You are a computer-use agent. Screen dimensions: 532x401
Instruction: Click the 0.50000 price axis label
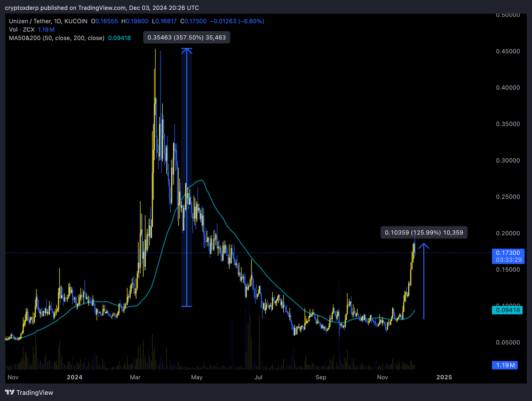pos(508,15)
